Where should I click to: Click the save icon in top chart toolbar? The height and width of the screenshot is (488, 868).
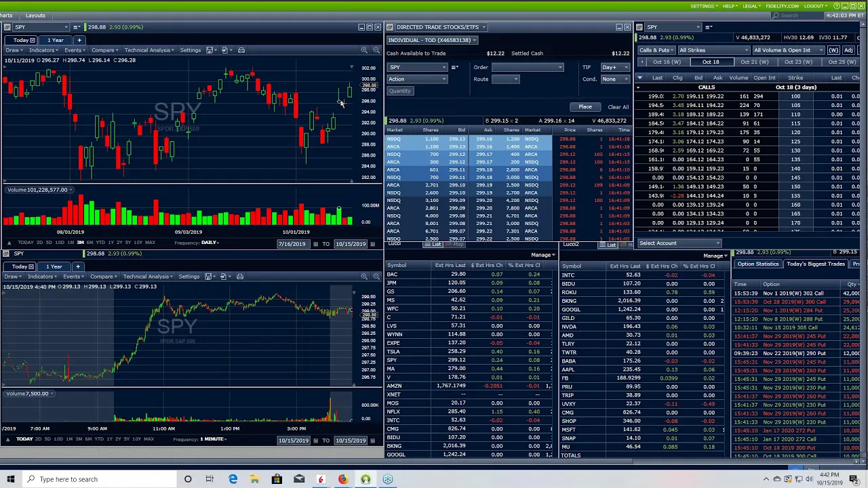coord(210,50)
